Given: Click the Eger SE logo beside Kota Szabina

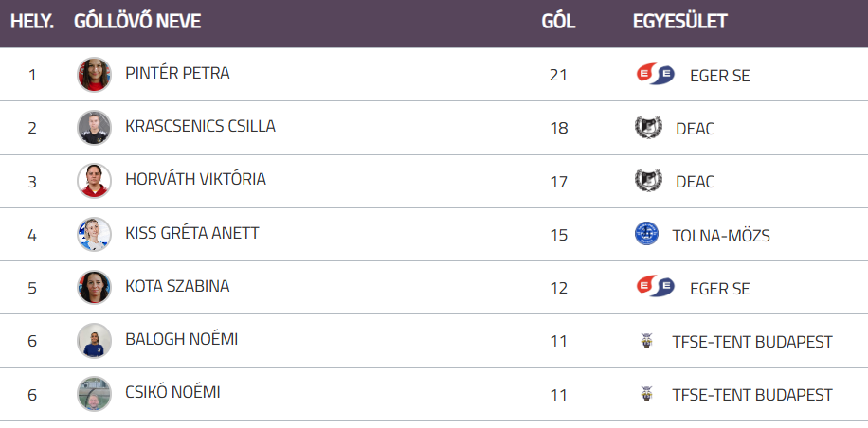Looking at the screenshot, I should [x=655, y=288].
